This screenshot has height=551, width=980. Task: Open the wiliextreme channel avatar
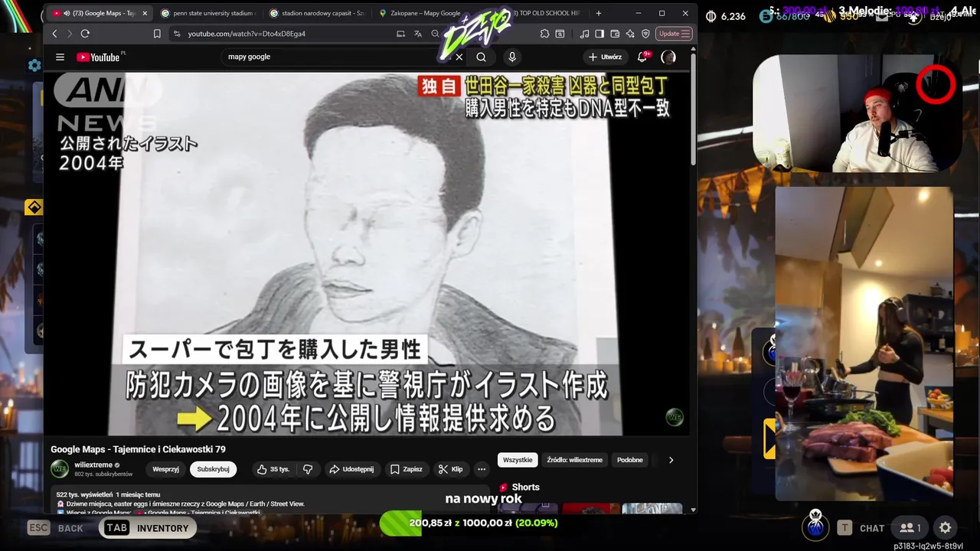point(60,469)
